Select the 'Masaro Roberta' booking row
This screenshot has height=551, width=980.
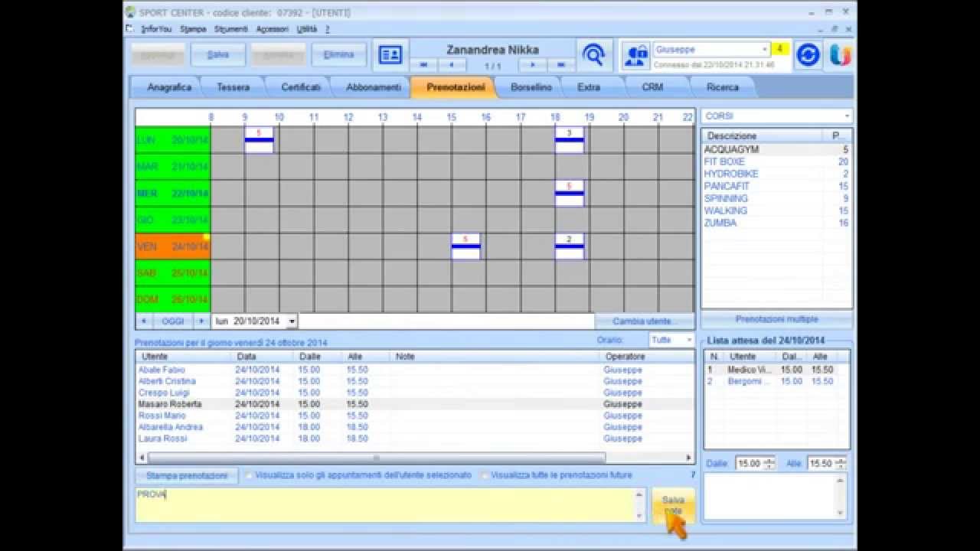415,404
